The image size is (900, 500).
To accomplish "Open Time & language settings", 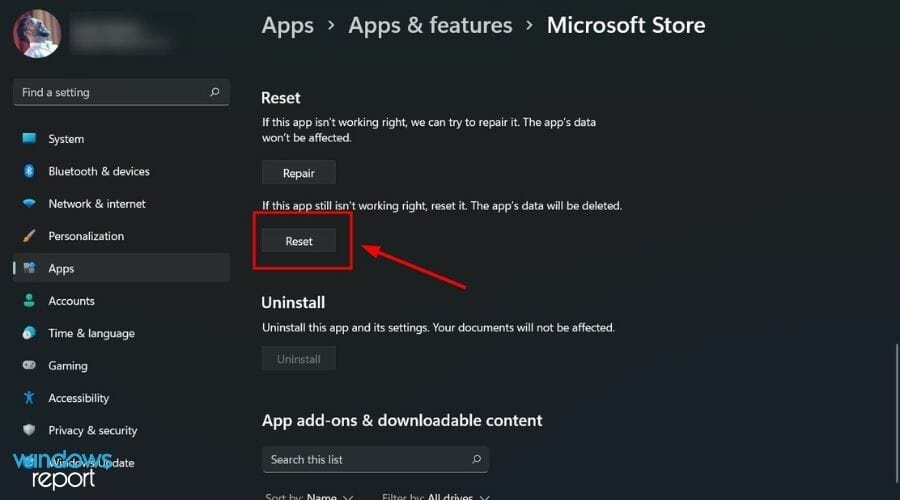I will tap(121, 333).
